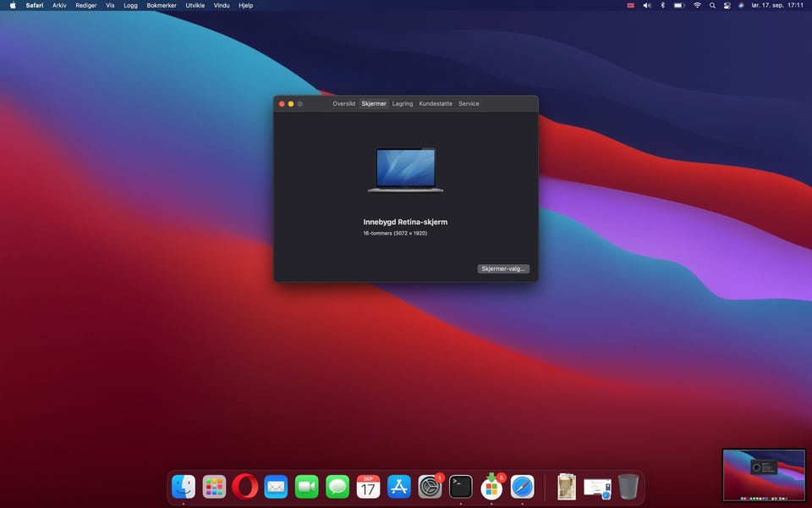
Task: Open Finder from the dock
Action: click(x=184, y=486)
